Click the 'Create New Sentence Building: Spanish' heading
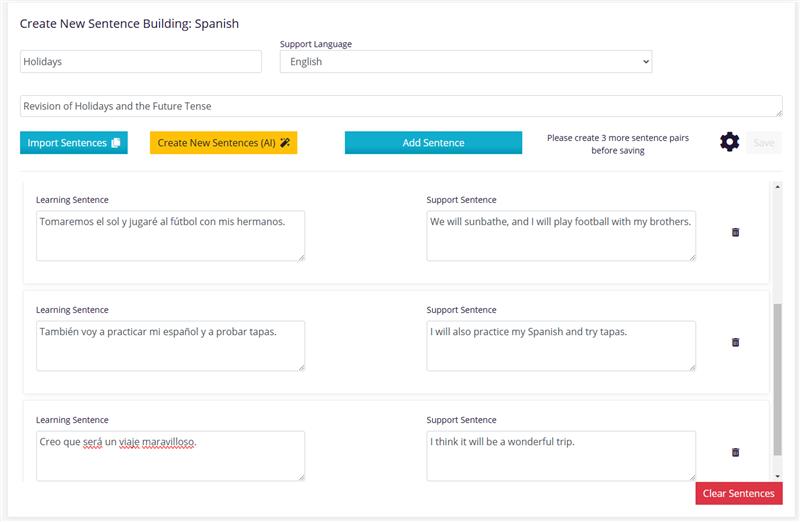Viewport: 800px width, 522px height. coord(129,23)
